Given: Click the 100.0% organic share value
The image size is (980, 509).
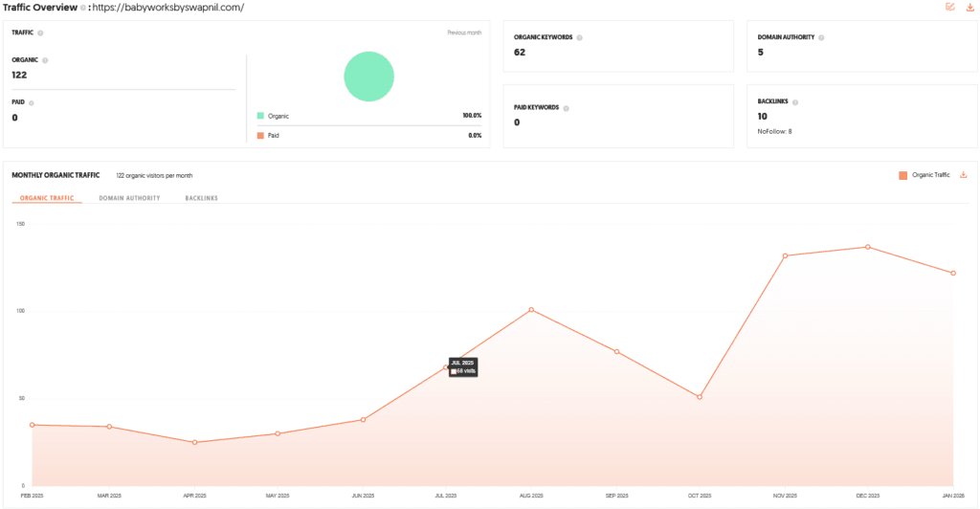Looking at the screenshot, I should [x=472, y=116].
